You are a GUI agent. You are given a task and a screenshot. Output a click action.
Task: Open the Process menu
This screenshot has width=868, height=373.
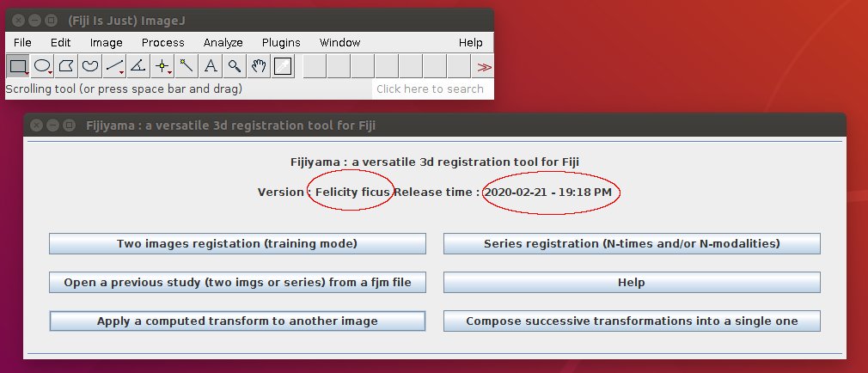pos(162,43)
